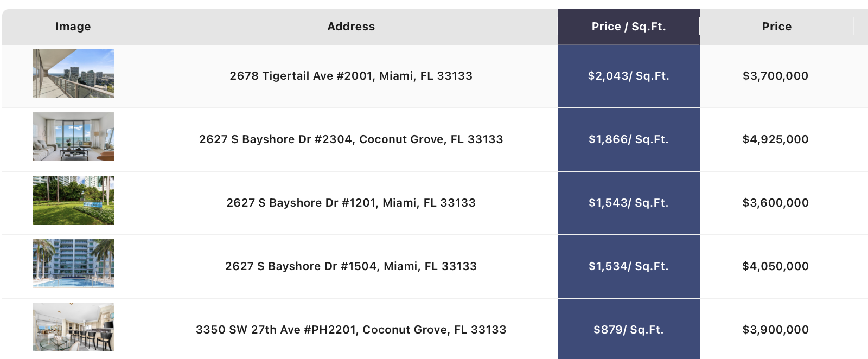Select the Image column header
868x359 pixels.
[x=73, y=27]
